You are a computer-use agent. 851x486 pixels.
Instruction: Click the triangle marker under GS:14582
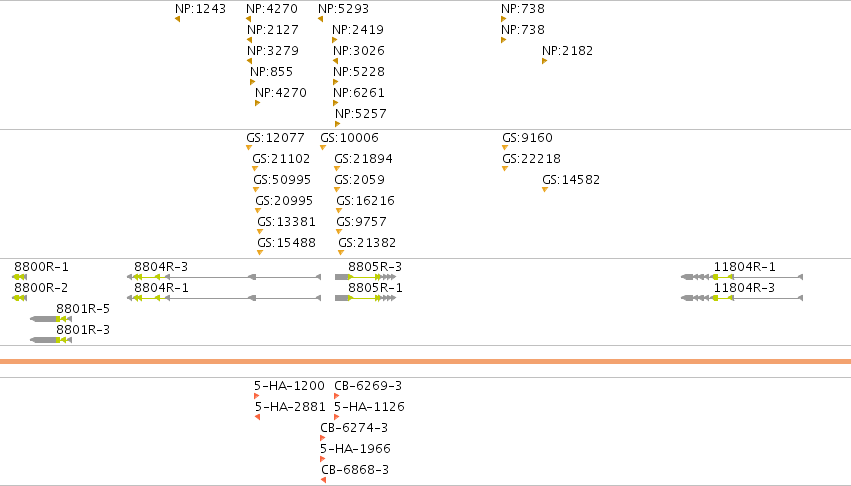545,190
